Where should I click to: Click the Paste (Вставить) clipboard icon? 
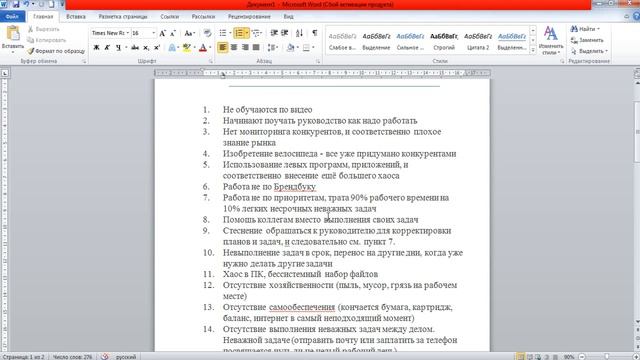coord(13,33)
